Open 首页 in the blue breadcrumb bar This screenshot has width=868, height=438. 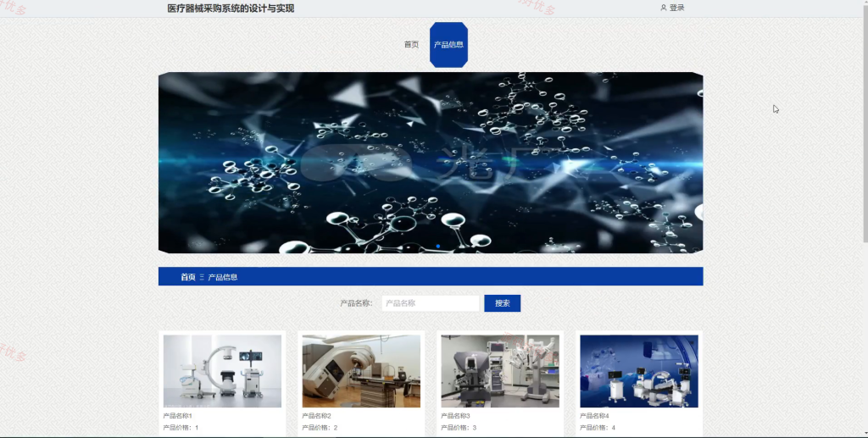[x=188, y=277]
